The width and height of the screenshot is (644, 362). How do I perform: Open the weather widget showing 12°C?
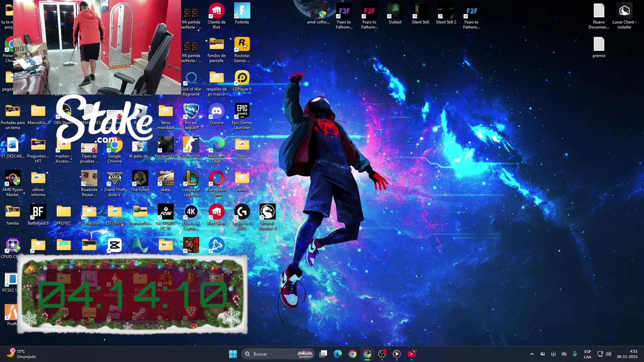click(21, 354)
